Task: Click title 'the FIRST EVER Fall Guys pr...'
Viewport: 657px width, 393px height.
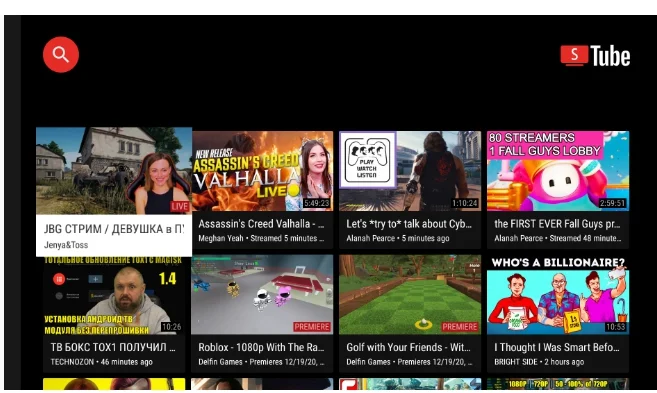Action: [x=557, y=224]
